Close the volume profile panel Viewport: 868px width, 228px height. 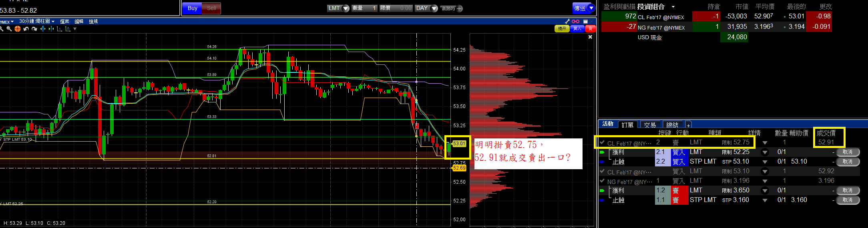tap(590, 37)
